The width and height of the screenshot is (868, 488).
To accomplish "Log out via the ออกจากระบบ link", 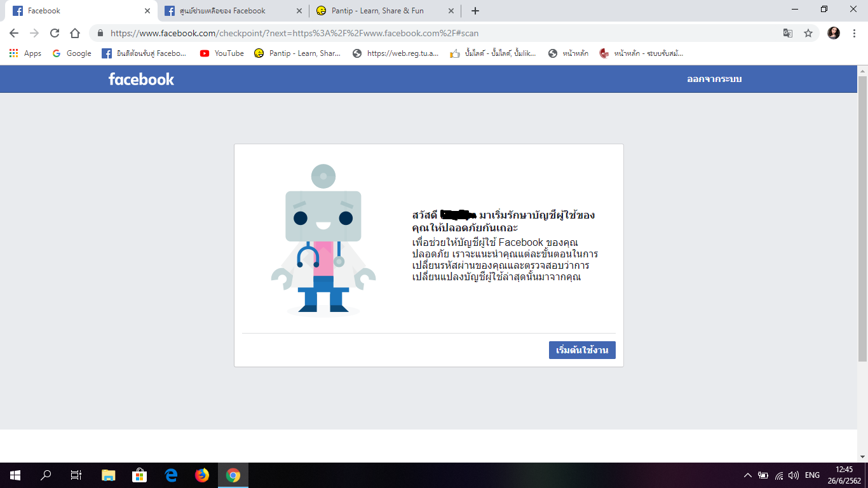I will coord(714,79).
